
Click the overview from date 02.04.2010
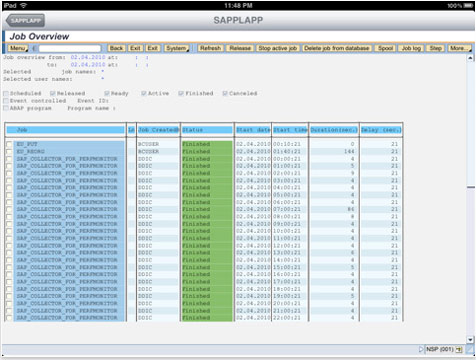88,57
